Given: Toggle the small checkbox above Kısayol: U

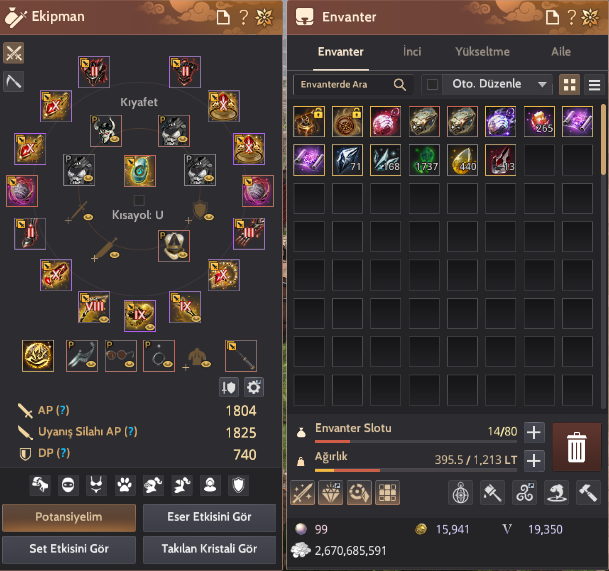Looking at the screenshot, I should pos(139,200).
